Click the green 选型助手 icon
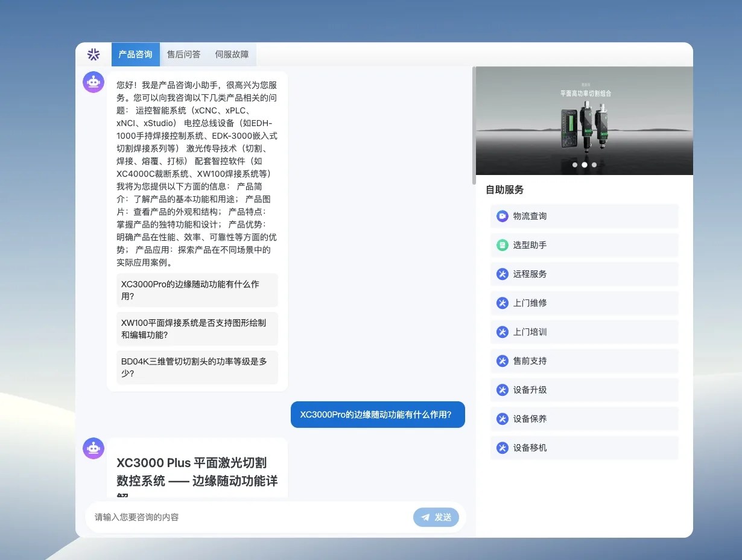The height and width of the screenshot is (560, 742). [x=503, y=245]
